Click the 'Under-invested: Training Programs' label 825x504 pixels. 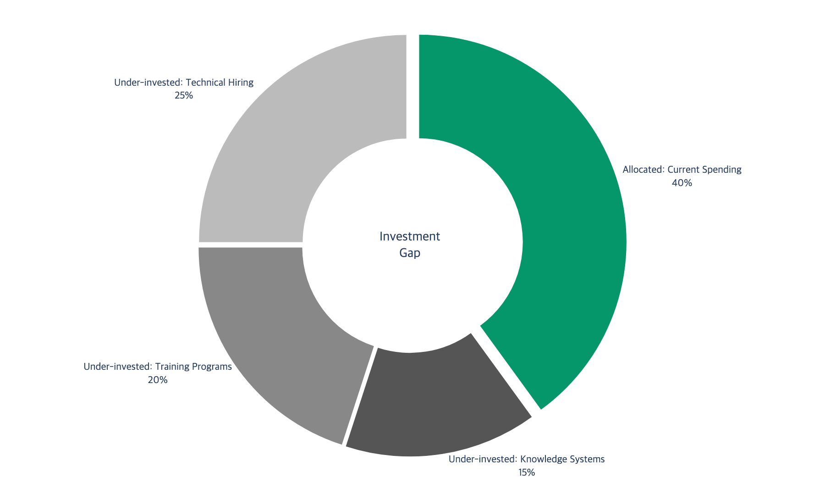click(158, 367)
